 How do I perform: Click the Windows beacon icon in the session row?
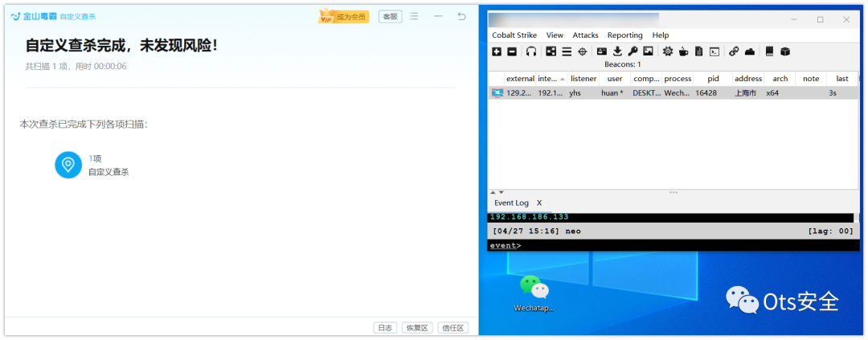[497, 93]
